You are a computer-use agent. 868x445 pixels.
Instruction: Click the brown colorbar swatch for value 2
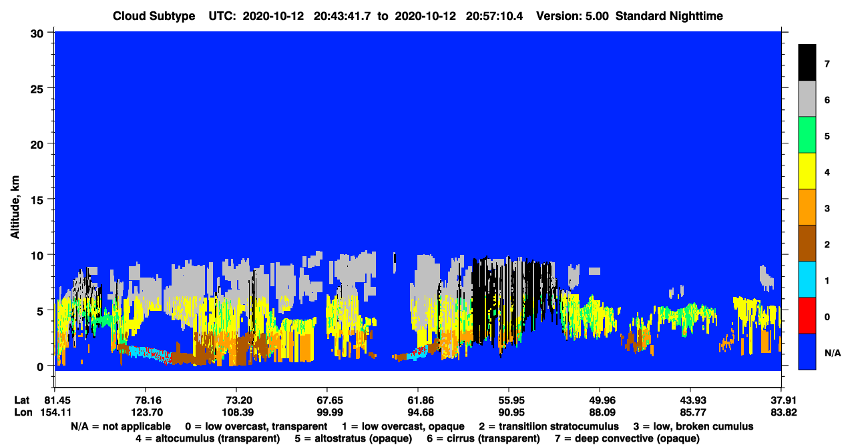point(807,244)
